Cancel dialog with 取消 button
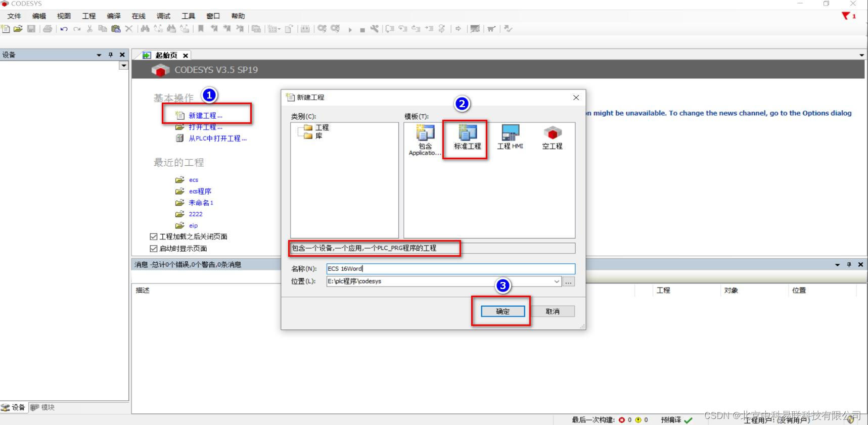Screen dimensions: 868x425 553,311
